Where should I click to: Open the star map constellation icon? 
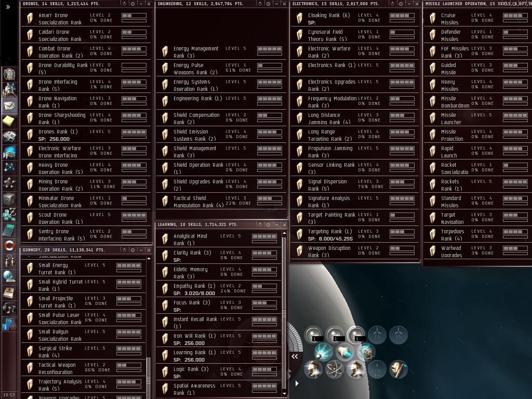[x=9, y=167]
